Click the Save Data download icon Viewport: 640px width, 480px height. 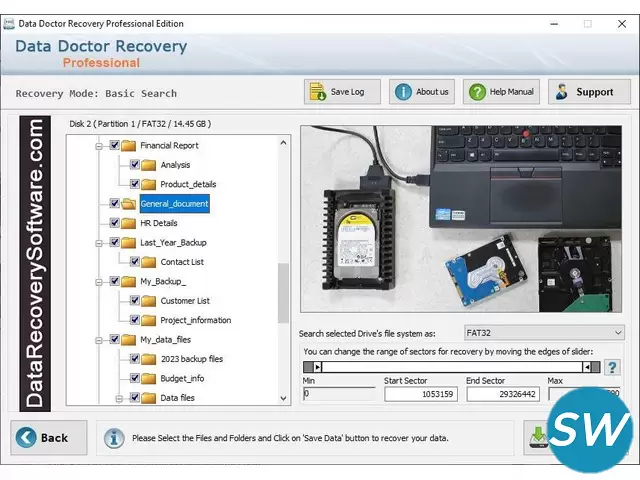click(x=538, y=437)
